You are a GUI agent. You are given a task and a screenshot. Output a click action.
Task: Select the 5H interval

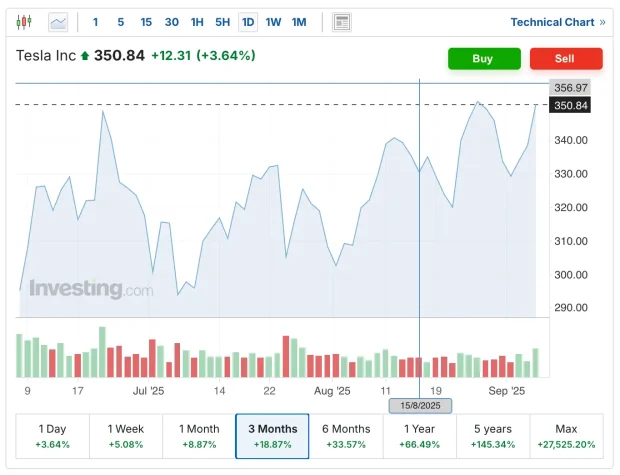[x=222, y=22]
